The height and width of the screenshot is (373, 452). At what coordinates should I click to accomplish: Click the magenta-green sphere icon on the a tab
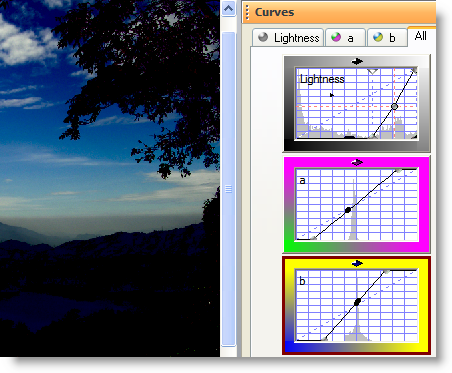[x=336, y=37]
